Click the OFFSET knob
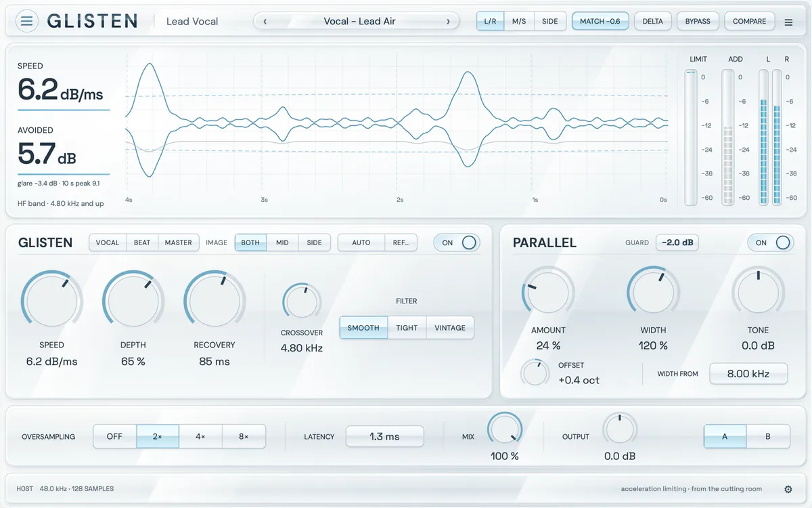This screenshot has height=508, width=812. [535, 373]
